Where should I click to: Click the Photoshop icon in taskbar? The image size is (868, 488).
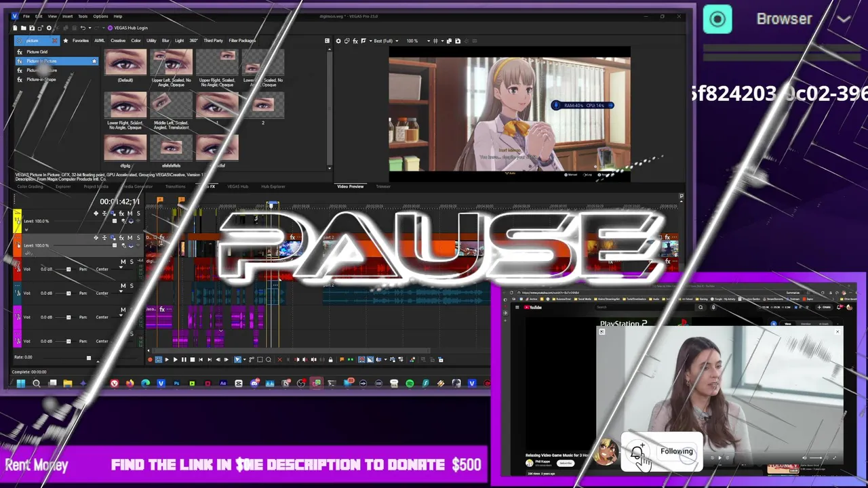(176, 383)
